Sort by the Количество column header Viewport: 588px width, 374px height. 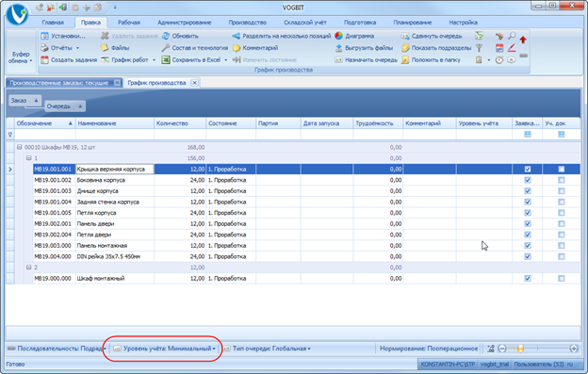180,123
